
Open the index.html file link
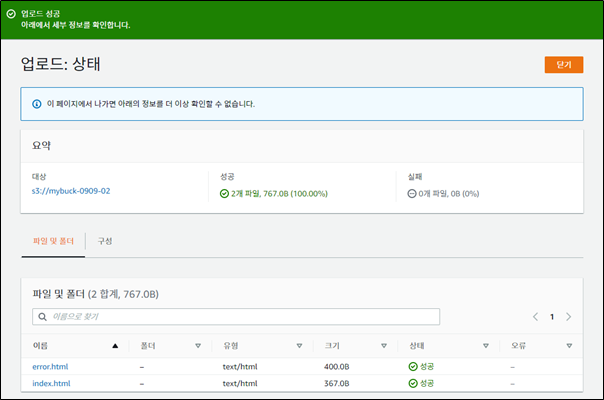pyautogui.click(x=51, y=383)
